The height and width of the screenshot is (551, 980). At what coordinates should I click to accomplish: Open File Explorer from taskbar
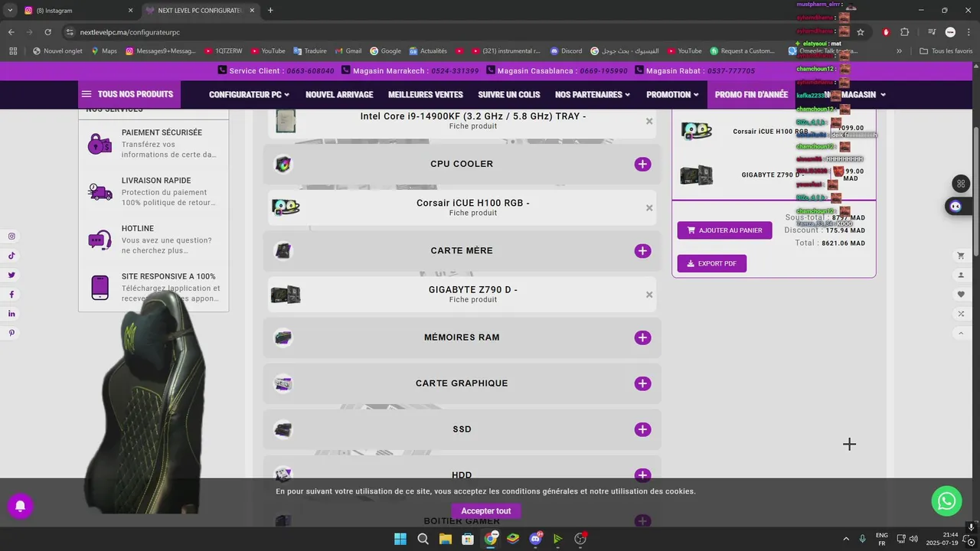pos(445,539)
